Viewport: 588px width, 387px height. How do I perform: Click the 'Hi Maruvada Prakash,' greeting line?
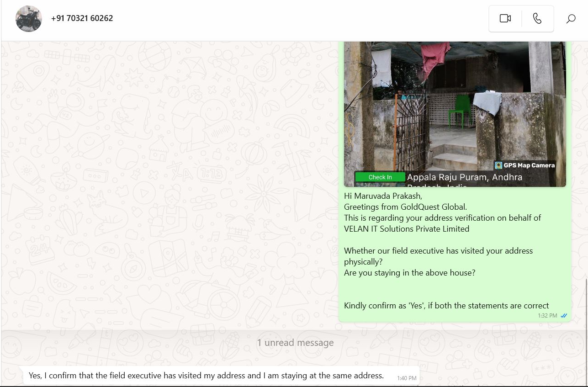point(383,196)
